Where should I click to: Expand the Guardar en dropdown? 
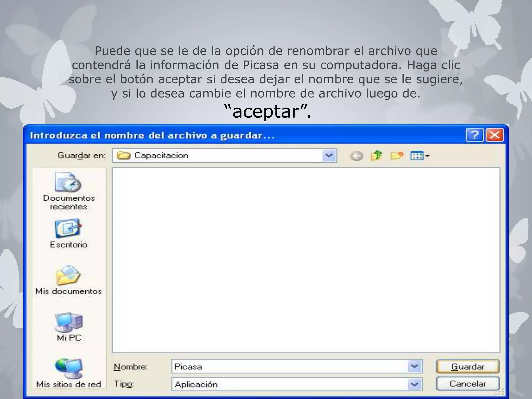coord(329,156)
